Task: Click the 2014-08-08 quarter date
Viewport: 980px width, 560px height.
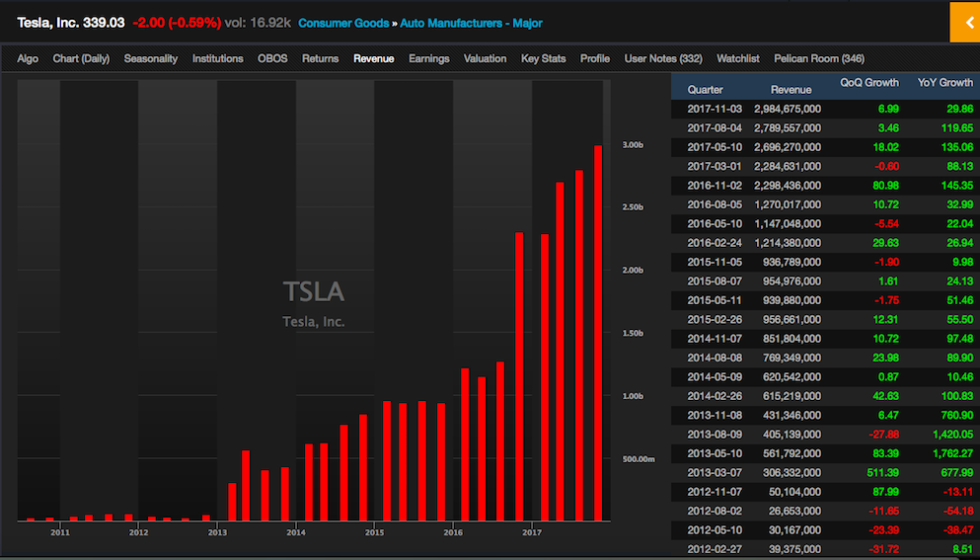Action: click(715, 358)
